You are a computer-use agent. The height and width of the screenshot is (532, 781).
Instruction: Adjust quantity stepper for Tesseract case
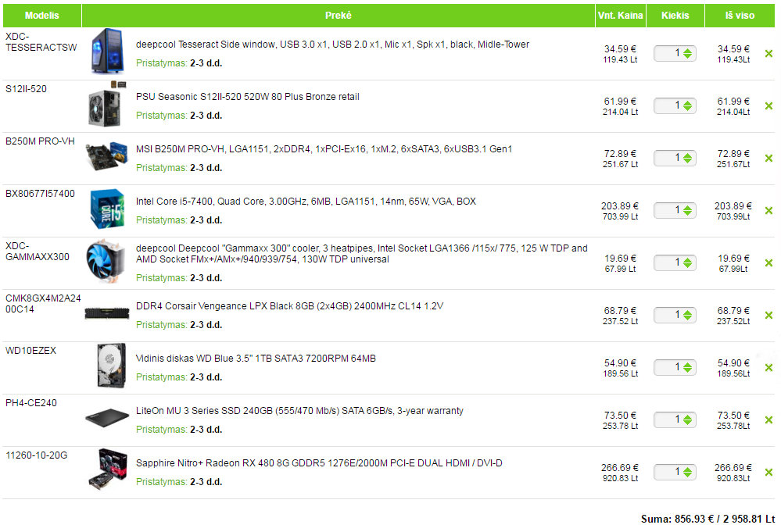tap(687, 54)
